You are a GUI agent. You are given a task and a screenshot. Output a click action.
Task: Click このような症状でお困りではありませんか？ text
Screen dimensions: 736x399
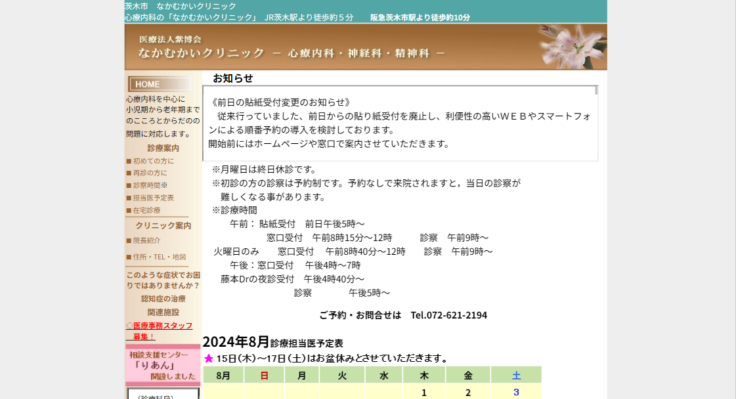click(x=163, y=280)
